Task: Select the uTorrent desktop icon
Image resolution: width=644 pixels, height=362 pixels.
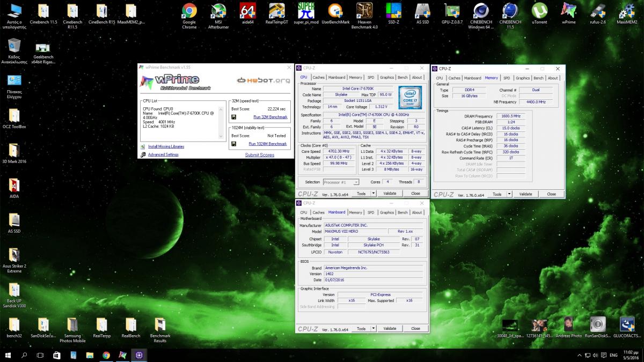Action: coord(539,14)
